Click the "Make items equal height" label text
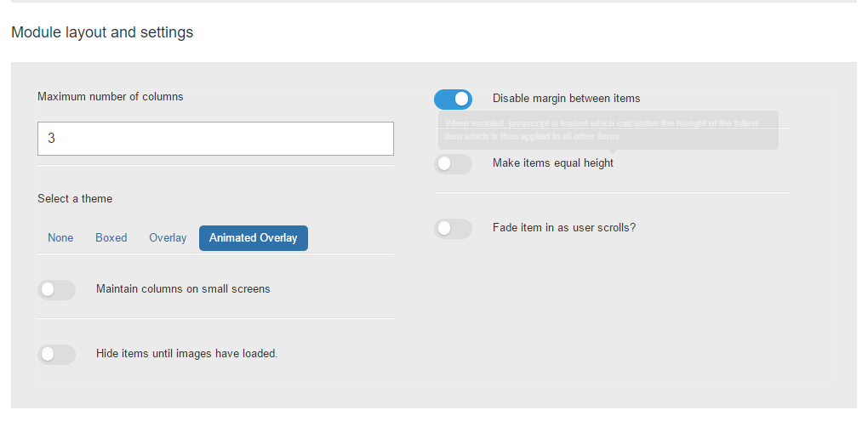The height and width of the screenshot is (433, 868). click(553, 163)
